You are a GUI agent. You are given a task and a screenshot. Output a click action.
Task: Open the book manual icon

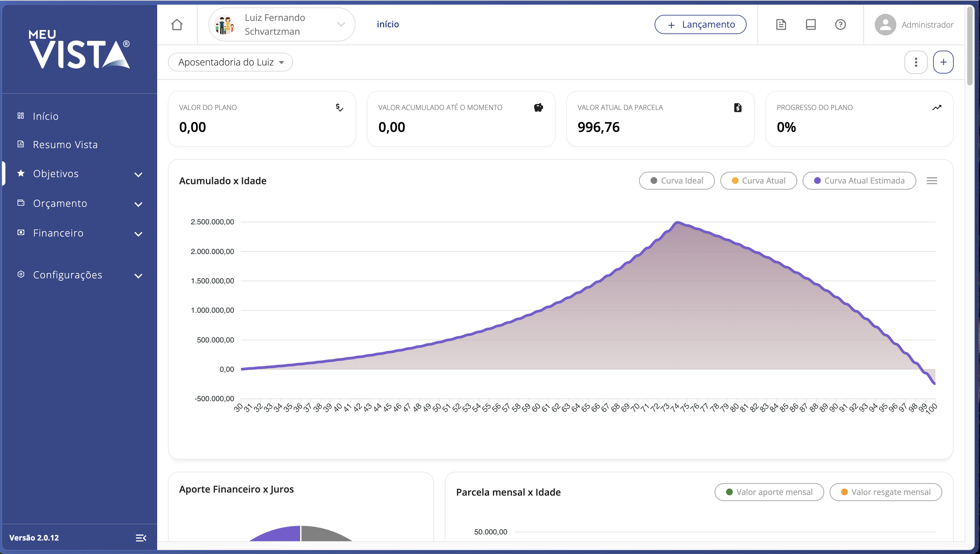pyautogui.click(x=811, y=25)
